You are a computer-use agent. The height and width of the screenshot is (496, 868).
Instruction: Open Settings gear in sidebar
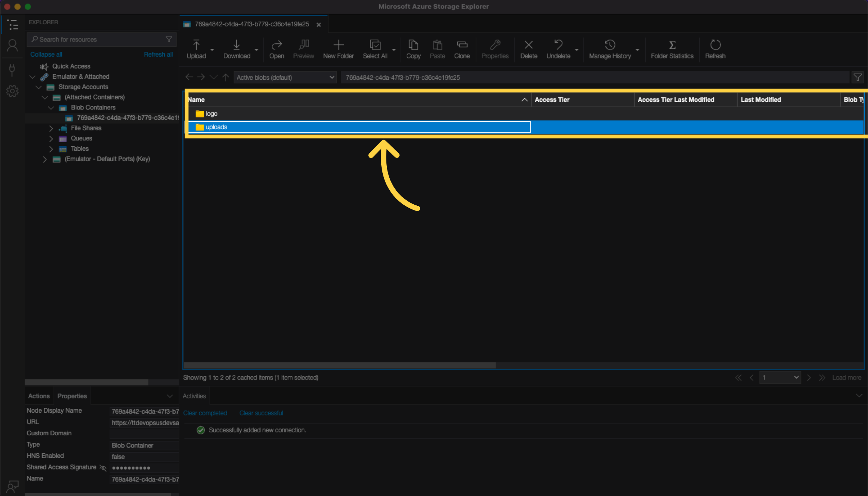(x=12, y=91)
